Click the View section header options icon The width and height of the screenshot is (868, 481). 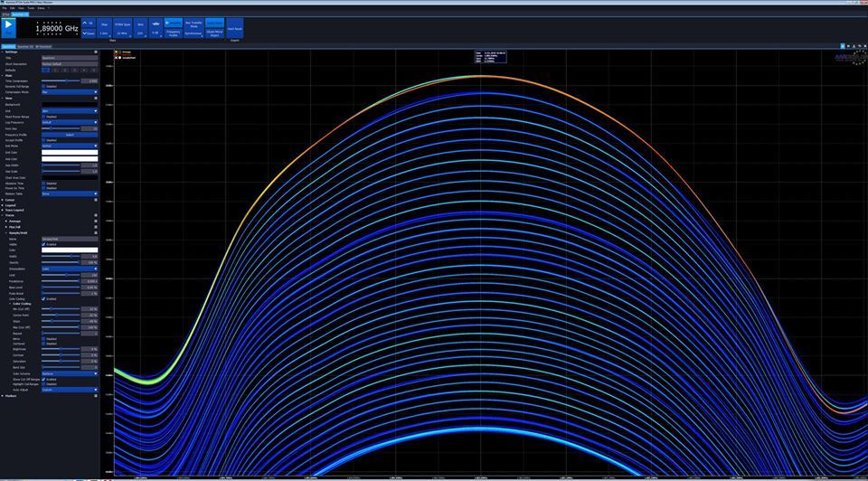[x=96, y=98]
